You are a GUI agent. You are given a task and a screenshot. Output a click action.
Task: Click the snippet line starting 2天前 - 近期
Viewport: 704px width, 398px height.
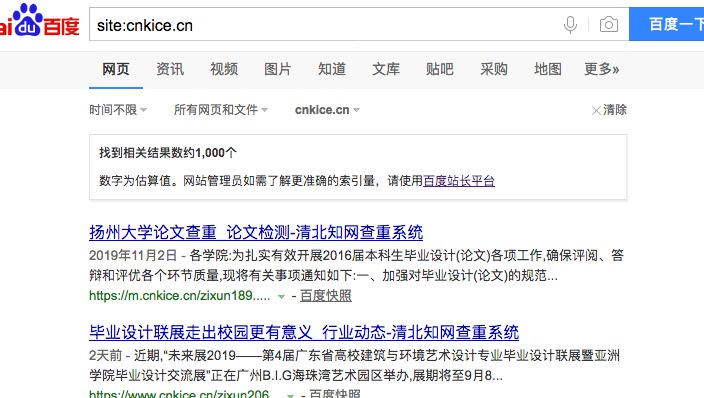(x=354, y=355)
